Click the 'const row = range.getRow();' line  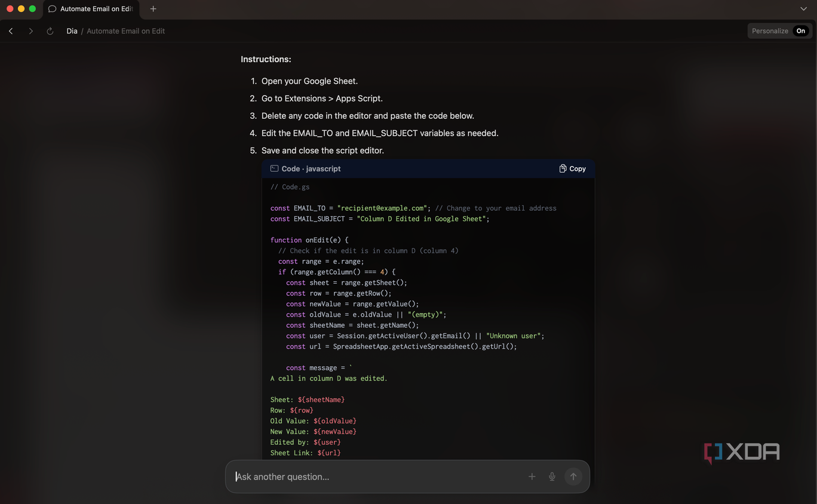click(x=339, y=293)
